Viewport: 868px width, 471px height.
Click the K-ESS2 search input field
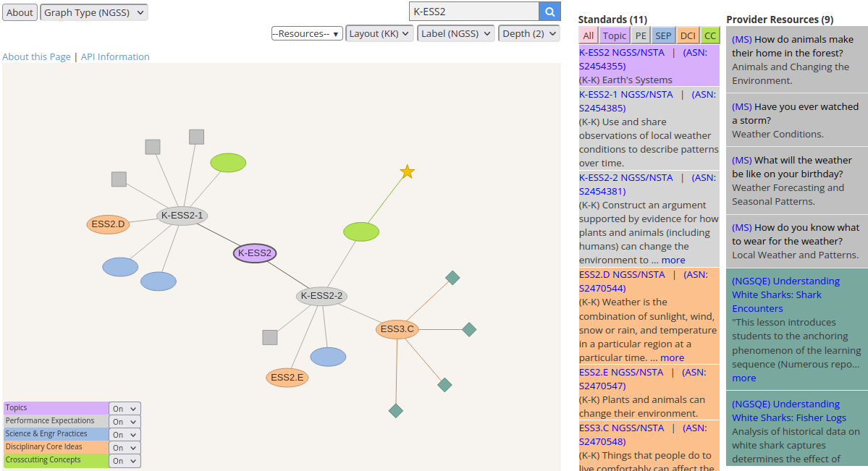474,11
